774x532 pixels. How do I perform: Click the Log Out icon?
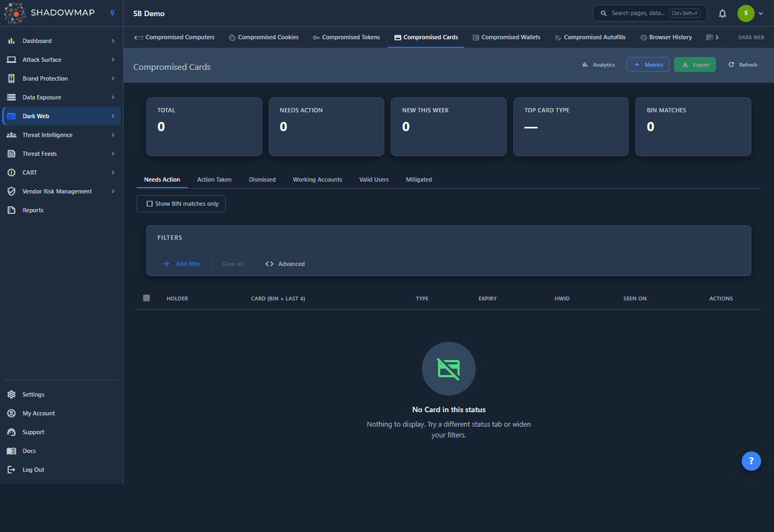click(11, 470)
